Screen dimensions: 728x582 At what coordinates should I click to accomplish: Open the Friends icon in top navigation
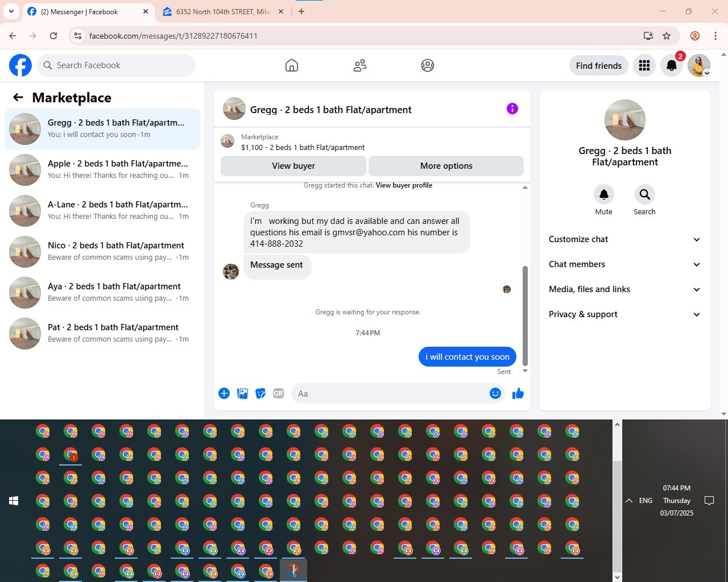coord(360,65)
